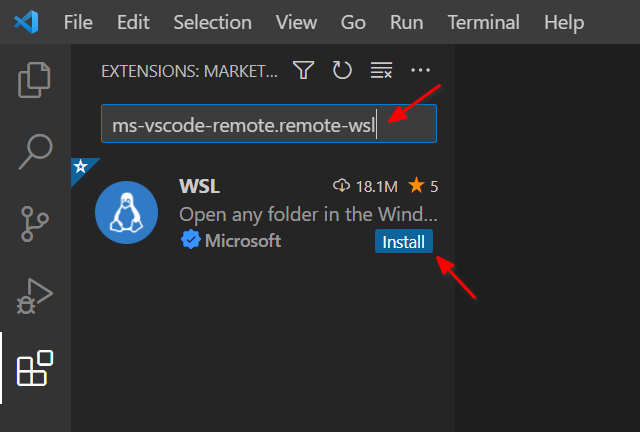Open the Explorer view in activity bar
The width and height of the screenshot is (640, 432).
[34, 80]
